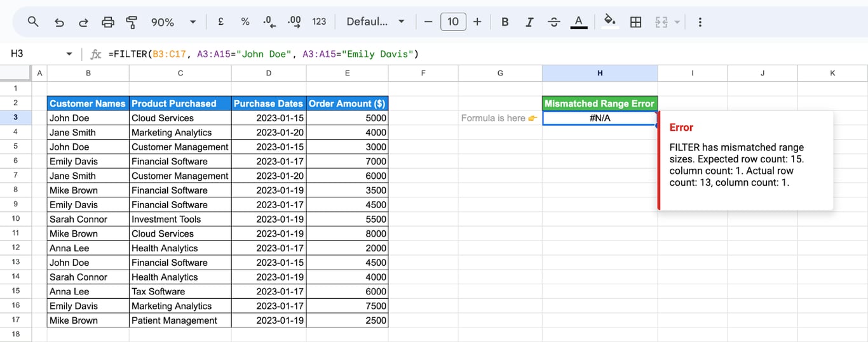The width and height of the screenshot is (868, 342).
Task: Select the Jane Smith cell in row 7
Action: coord(88,176)
